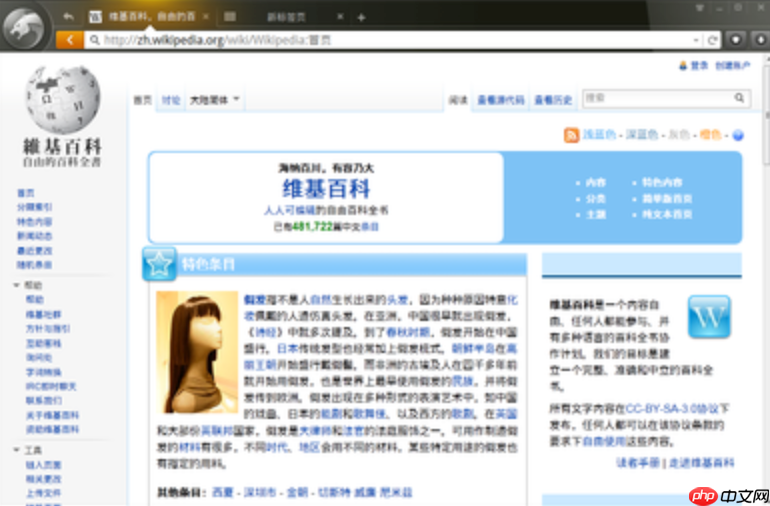Switch to the 新标签页 browser tab
This screenshot has width=770, height=506.
coord(285,17)
